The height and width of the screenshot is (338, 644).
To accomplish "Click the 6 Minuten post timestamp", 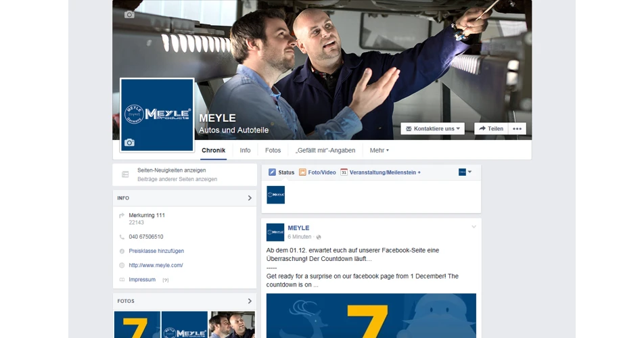I will pos(300,237).
